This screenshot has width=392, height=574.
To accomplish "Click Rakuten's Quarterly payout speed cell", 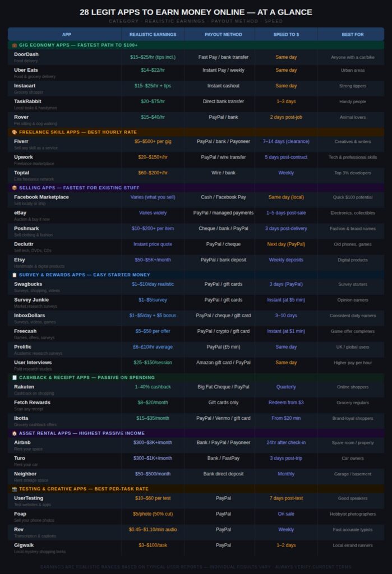I will click(286, 387).
